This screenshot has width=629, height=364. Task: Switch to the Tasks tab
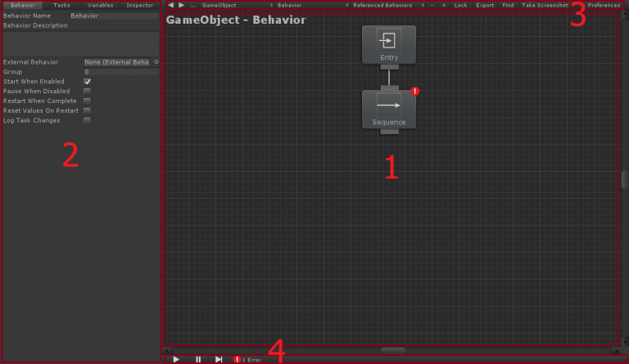(61, 5)
